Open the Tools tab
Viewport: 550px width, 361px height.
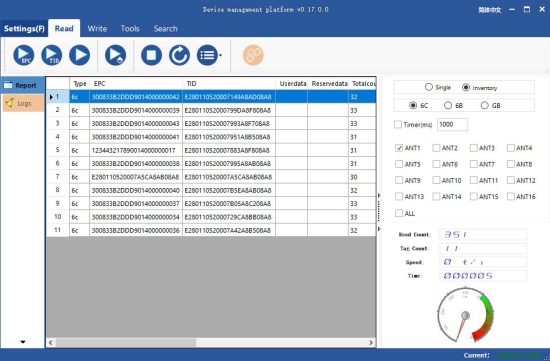(x=130, y=28)
